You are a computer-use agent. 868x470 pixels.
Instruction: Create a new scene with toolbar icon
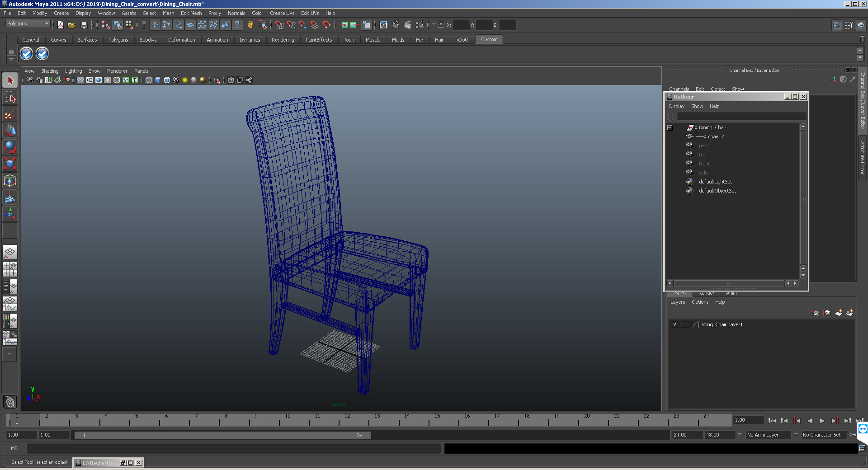tap(60, 25)
